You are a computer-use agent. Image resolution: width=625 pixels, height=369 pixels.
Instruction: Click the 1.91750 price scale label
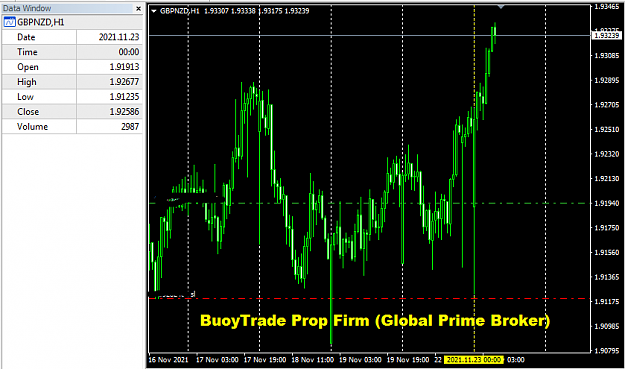607,228
